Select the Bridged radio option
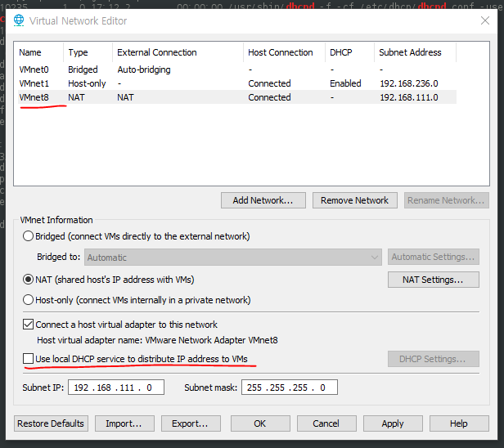 pos(29,236)
